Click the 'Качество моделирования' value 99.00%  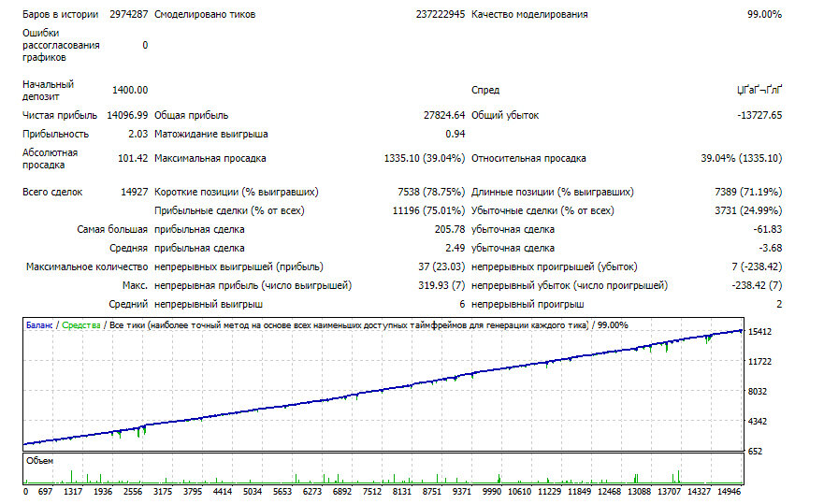[765, 15]
